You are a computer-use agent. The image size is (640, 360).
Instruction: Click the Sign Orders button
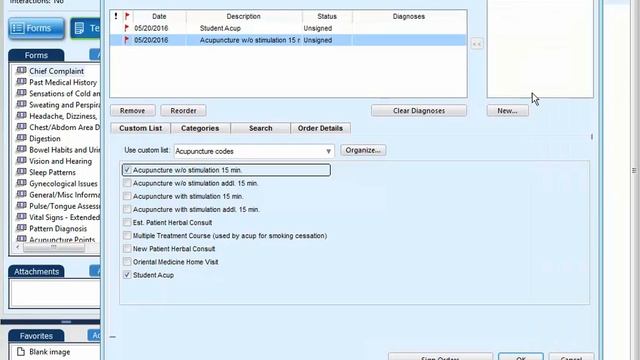tap(440, 357)
